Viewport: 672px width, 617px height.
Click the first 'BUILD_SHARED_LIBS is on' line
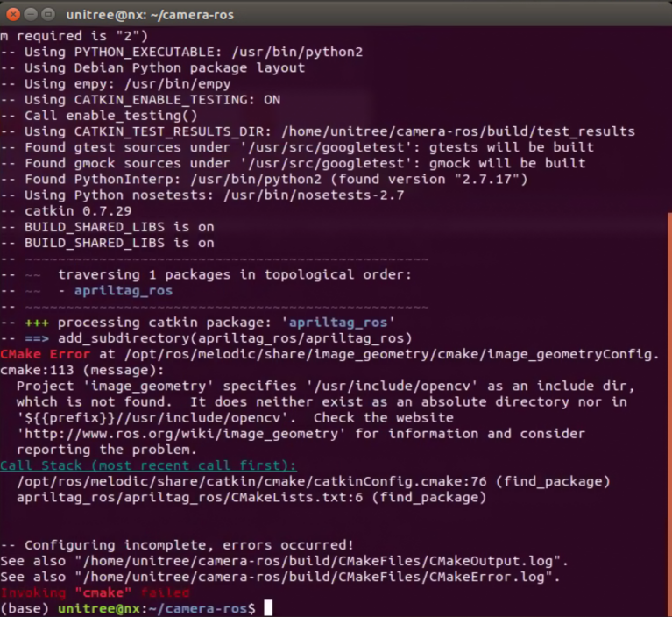tap(107, 227)
